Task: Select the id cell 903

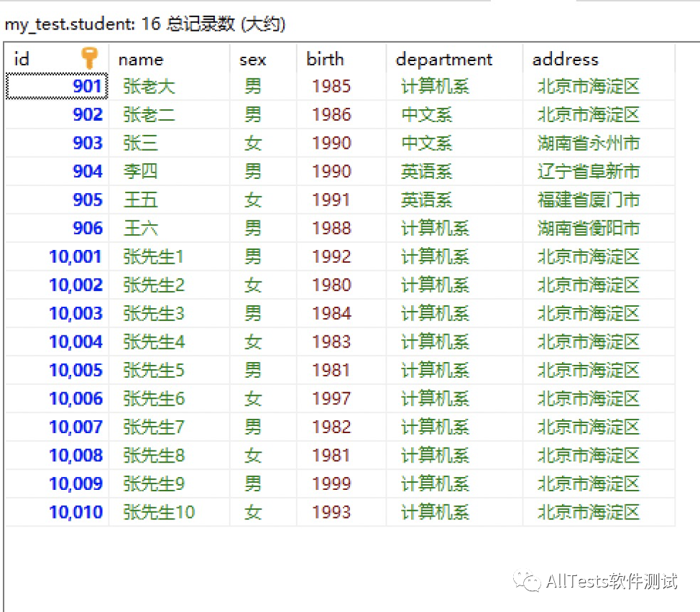Action: click(x=57, y=143)
